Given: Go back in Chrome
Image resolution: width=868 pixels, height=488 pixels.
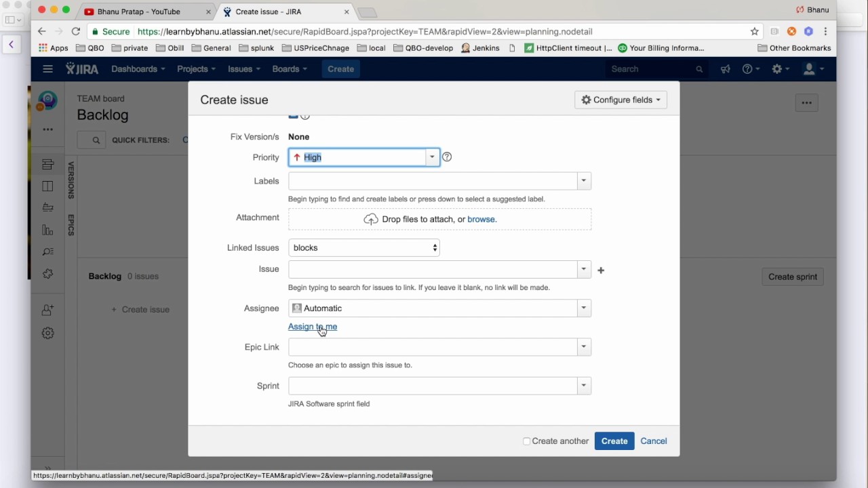Looking at the screenshot, I should coord(41,31).
